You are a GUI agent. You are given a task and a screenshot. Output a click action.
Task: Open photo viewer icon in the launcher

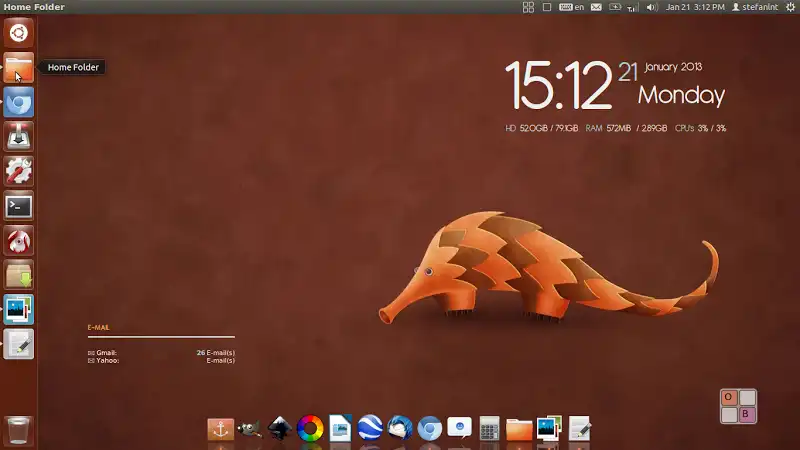[18, 309]
